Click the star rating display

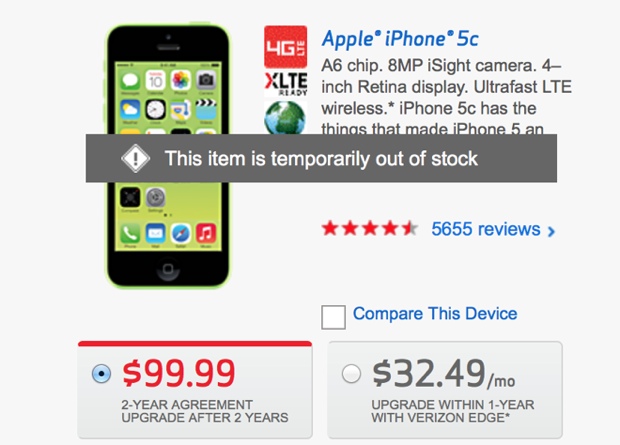click(x=370, y=229)
